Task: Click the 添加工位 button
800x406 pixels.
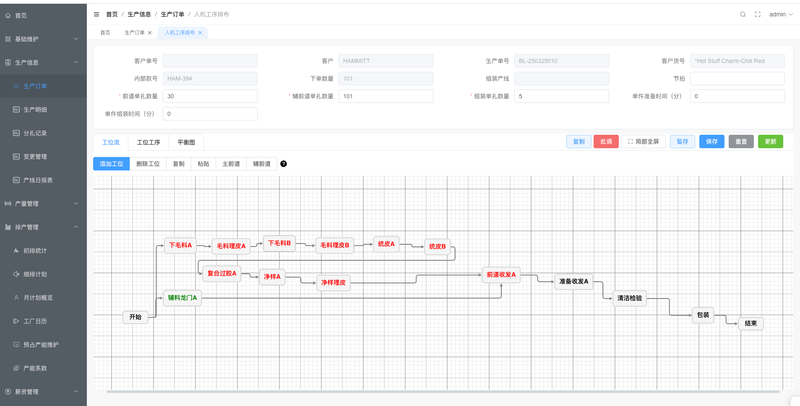Action: pos(111,164)
